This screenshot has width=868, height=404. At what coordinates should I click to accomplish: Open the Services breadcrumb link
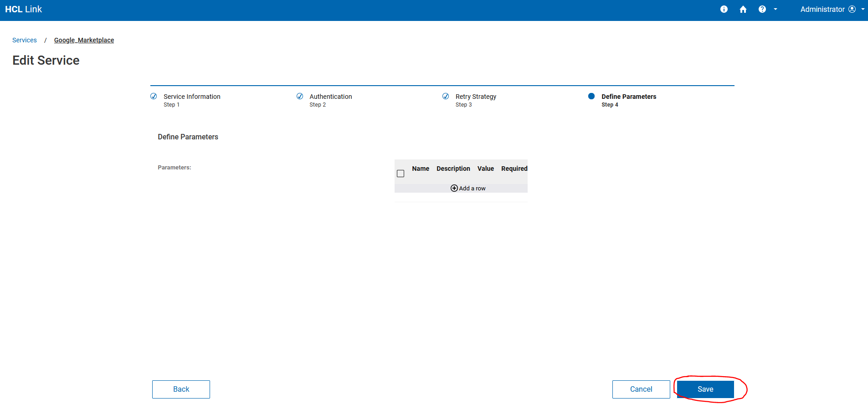pos(25,40)
